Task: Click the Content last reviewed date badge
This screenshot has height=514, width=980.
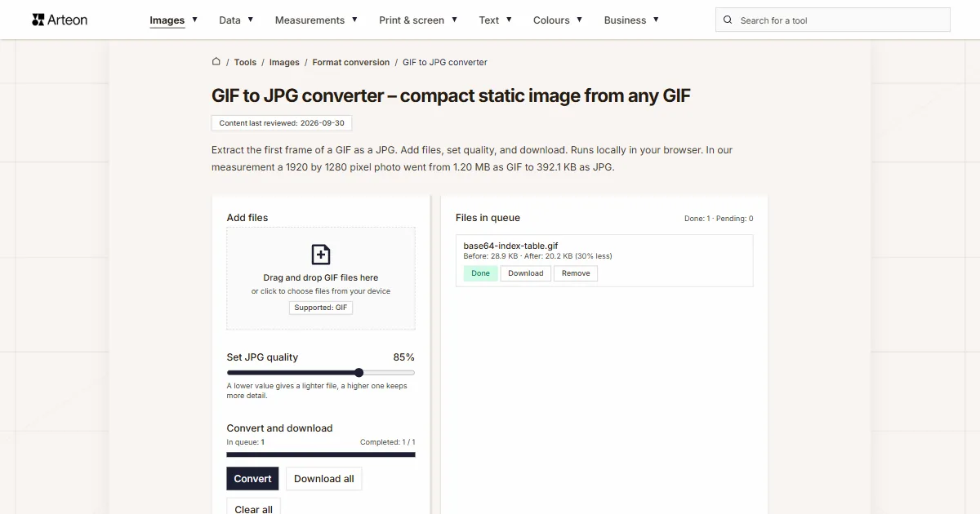Action: point(282,123)
